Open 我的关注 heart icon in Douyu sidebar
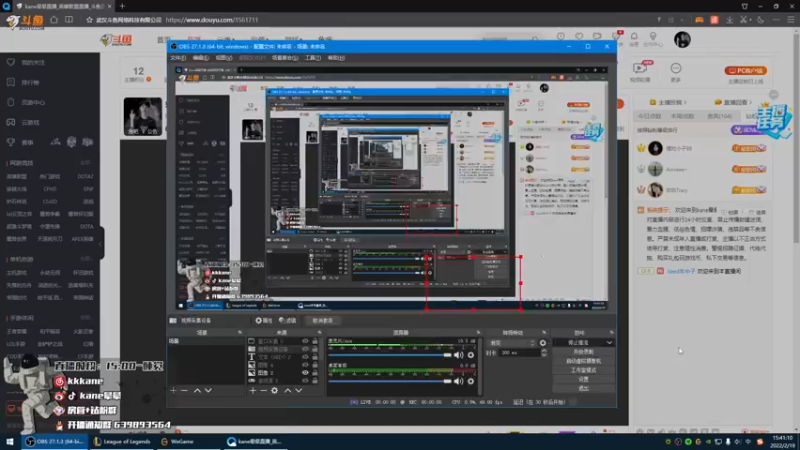 [x=11, y=62]
